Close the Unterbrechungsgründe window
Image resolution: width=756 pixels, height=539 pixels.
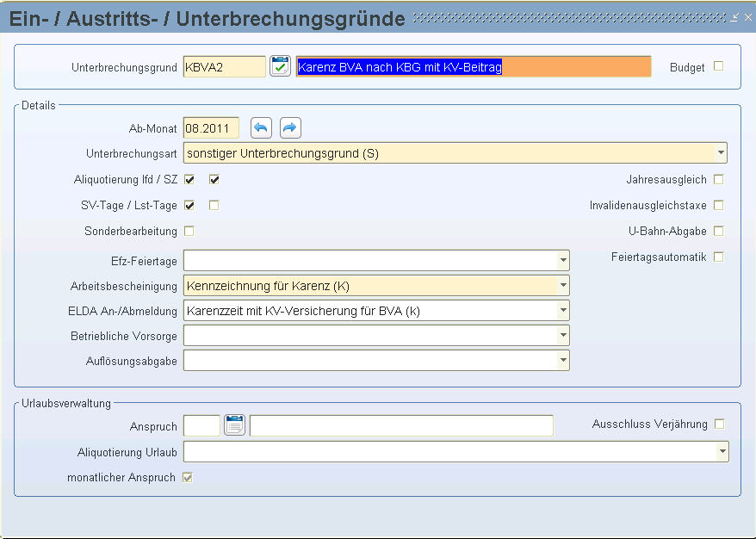747,17
